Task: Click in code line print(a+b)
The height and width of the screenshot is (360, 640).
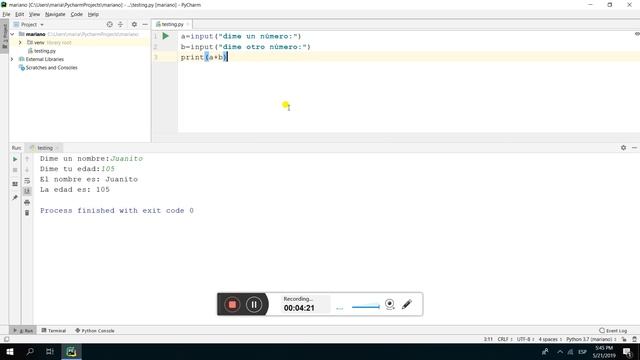Action: pos(204,57)
